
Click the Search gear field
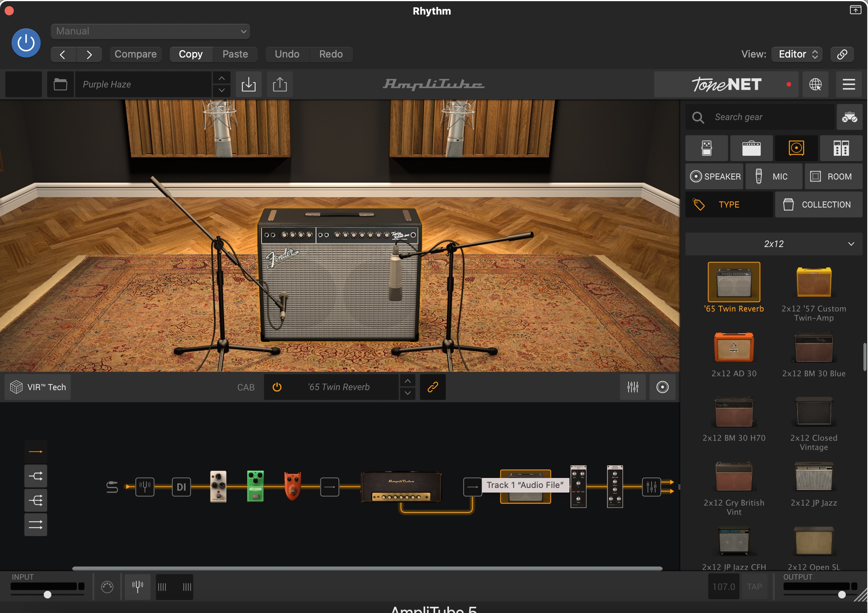pyautogui.click(x=760, y=117)
